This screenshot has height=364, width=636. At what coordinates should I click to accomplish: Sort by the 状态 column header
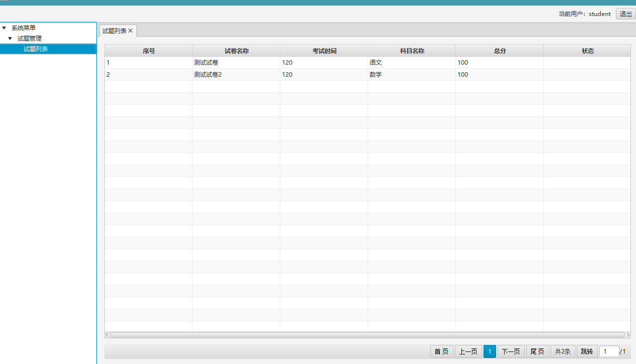pos(587,51)
